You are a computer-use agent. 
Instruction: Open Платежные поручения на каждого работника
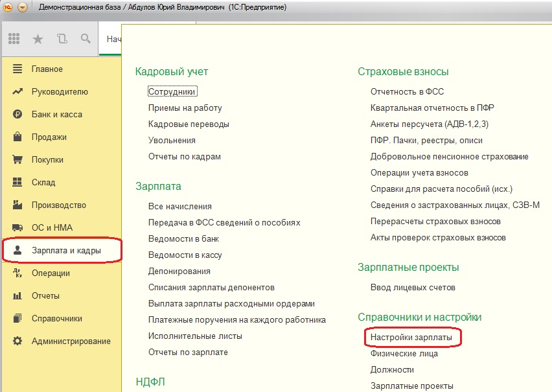pyautogui.click(x=237, y=320)
